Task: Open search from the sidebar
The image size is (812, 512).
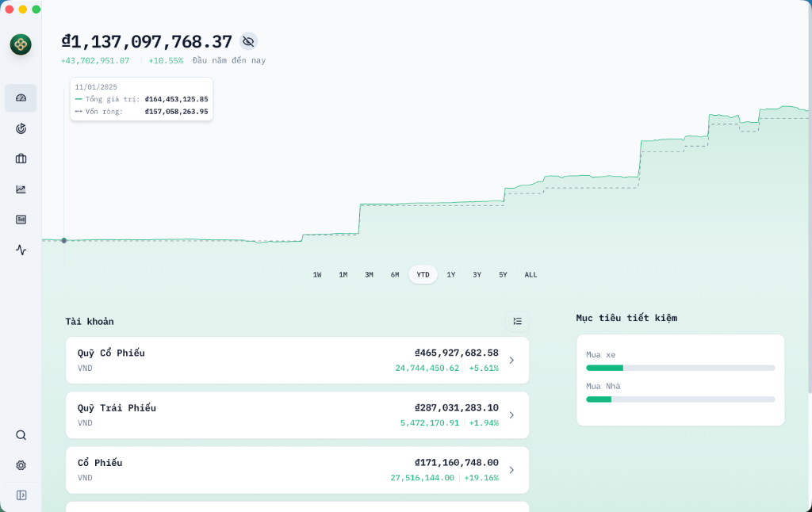Action: (21, 434)
